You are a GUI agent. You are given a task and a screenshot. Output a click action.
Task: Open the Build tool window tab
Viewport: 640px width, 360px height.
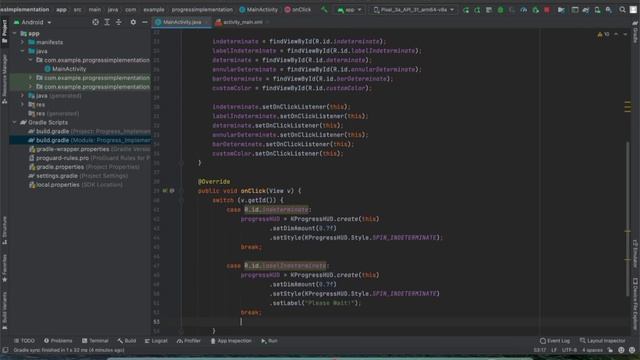pyautogui.click(x=127, y=340)
